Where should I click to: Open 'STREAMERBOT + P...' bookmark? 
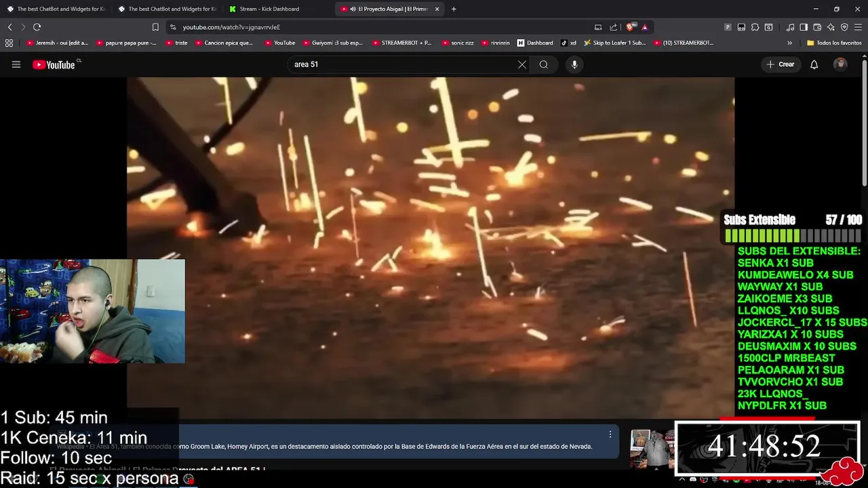coord(402,43)
